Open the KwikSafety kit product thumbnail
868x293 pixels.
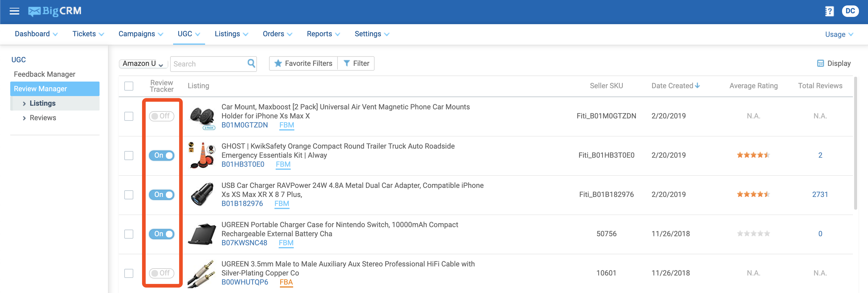click(x=202, y=155)
